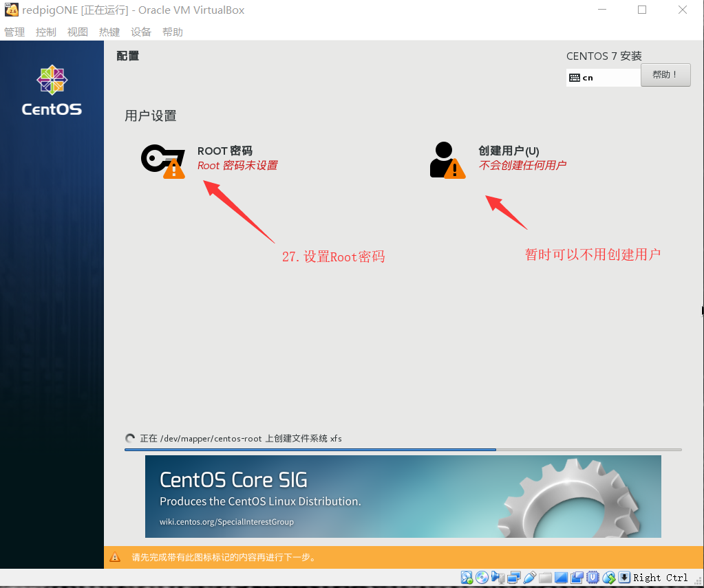
Task: Click the 帮助！ button
Action: pyautogui.click(x=665, y=74)
